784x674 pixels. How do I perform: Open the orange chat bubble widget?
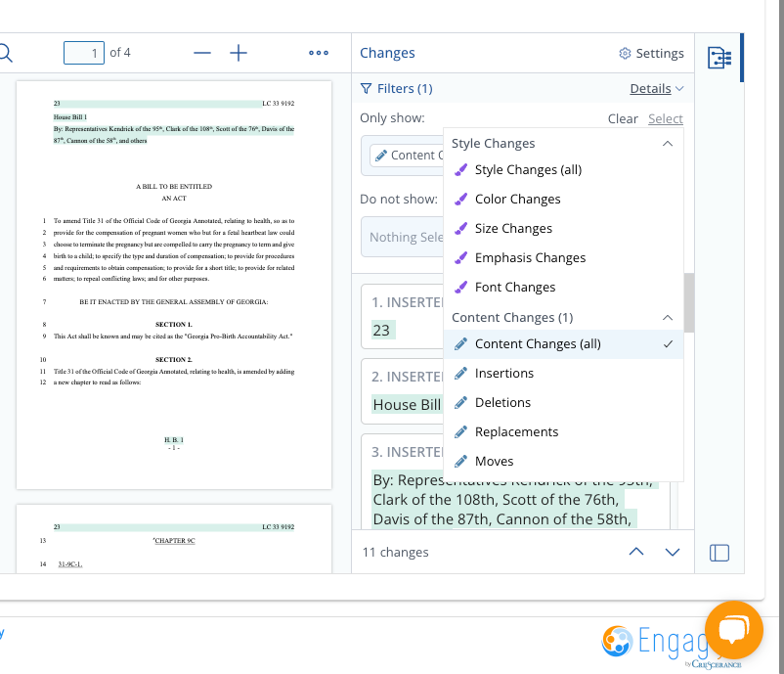coord(734,630)
